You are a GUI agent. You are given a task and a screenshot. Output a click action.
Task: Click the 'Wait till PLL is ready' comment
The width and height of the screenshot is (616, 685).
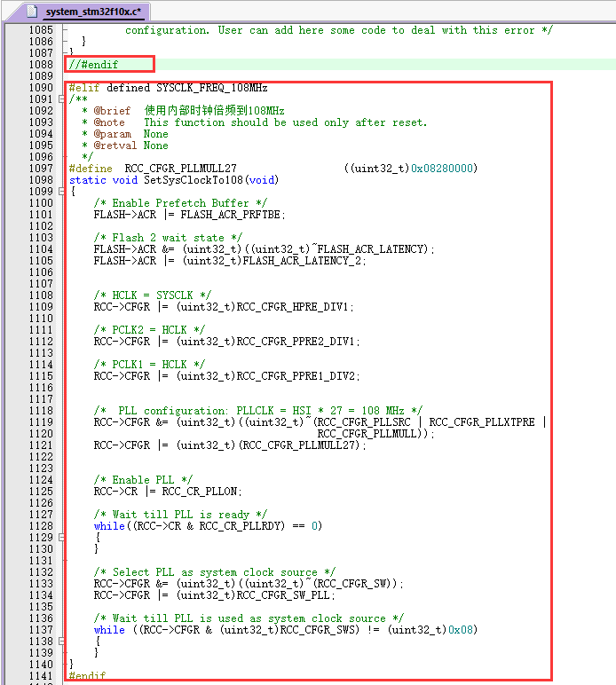click(x=180, y=515)
